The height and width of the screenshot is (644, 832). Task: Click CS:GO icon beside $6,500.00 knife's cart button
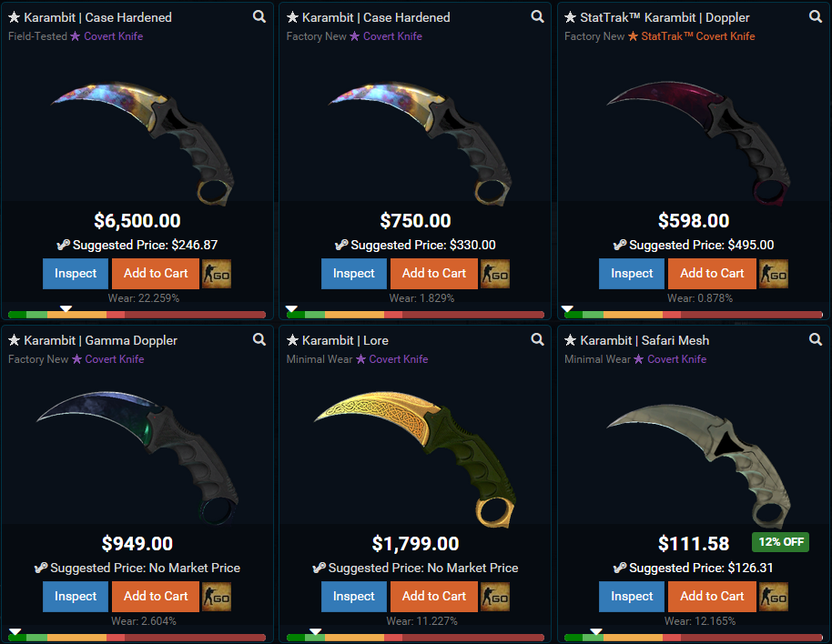[x=217, y=274]
